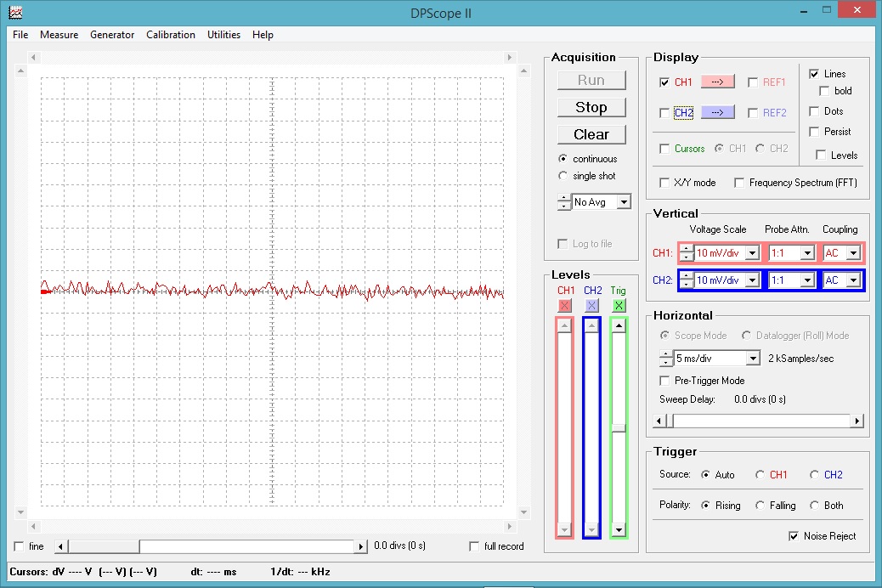This screenshot has width=882, height=588.
Task: Click the red CH1 trace marker on the plot
Action: [46, 291]
